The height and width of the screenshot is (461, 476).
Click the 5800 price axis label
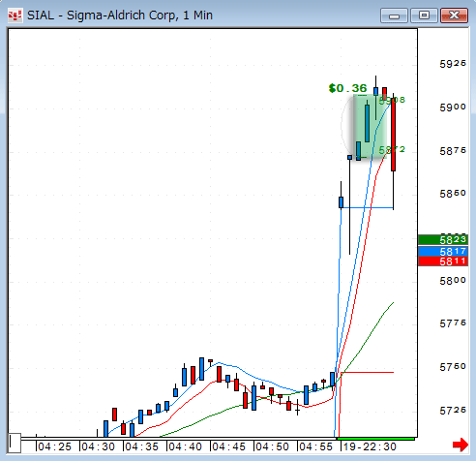tap(453, 281)
